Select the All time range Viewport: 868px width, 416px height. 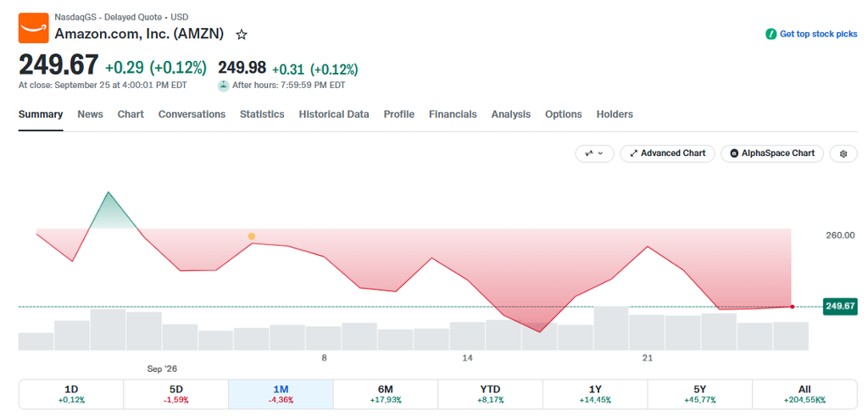click(804, 394)
